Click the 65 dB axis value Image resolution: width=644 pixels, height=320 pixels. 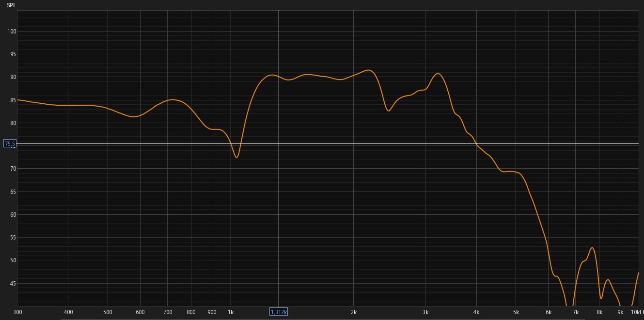[13, 192]
